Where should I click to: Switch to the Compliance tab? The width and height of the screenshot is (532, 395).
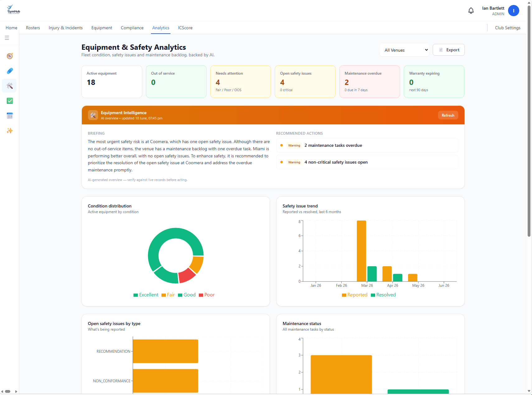pos(132,28)
